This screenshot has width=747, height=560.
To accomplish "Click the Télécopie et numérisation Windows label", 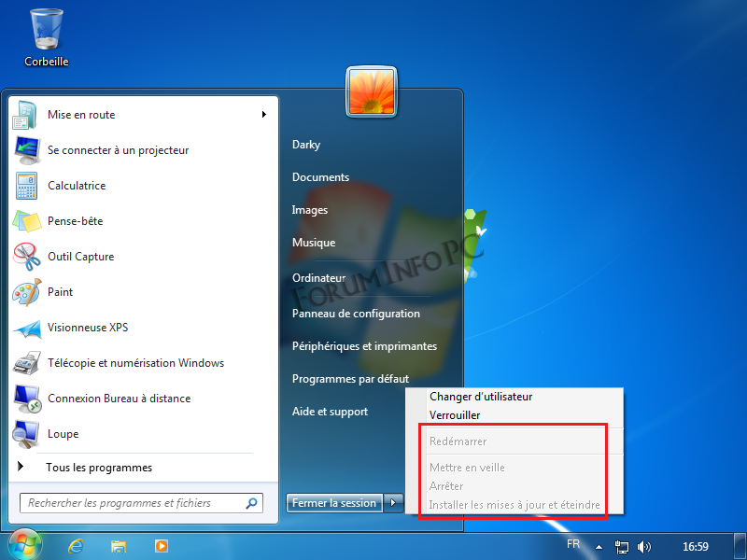I will (135, 363).
